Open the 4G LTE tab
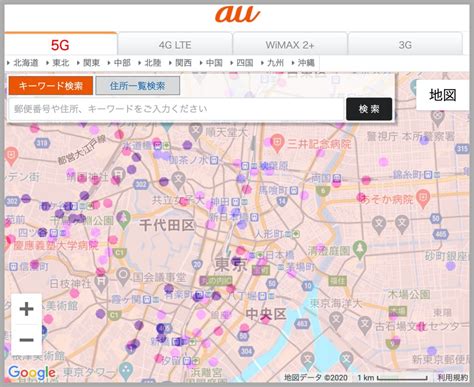The height and width of the screenshot is (387, 474). [x=175, y=45]
